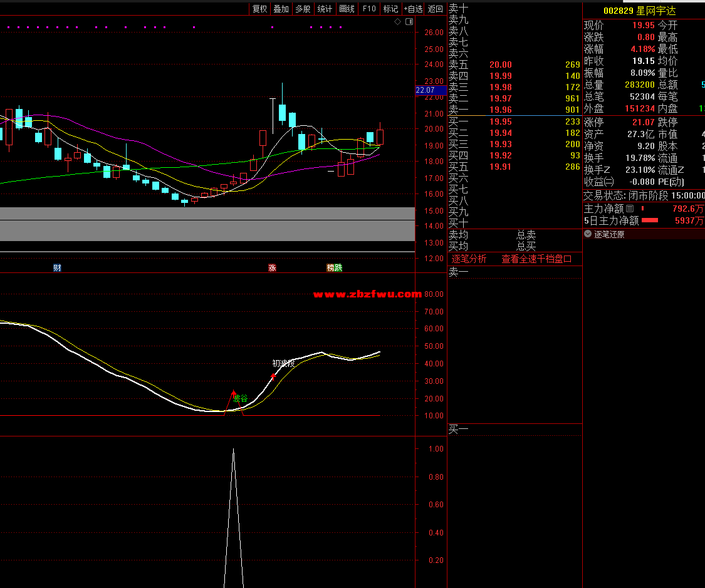Click the 返回 back button
Image resolution: width=705 pixels, height=588 pixels.
pos(436,9)
